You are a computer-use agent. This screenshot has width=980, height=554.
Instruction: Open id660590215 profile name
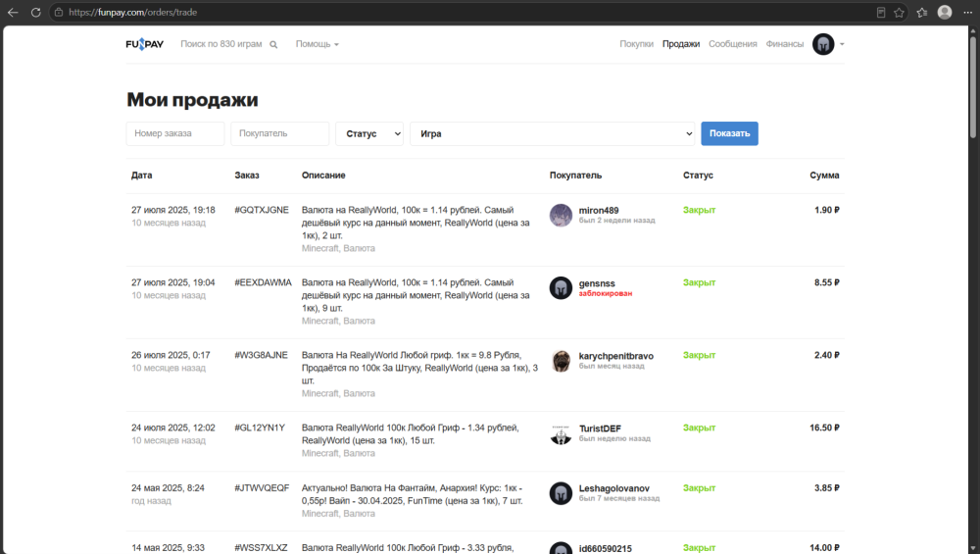[605, 548]
